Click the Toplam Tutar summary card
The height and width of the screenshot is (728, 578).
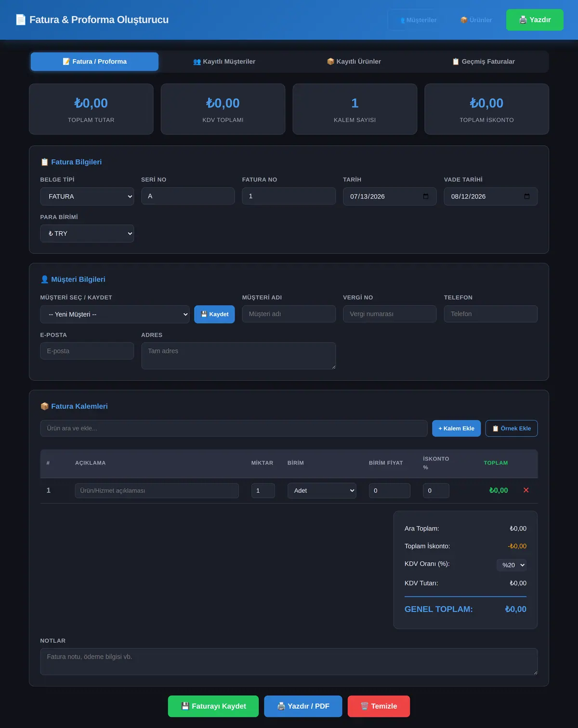(91, 109)
